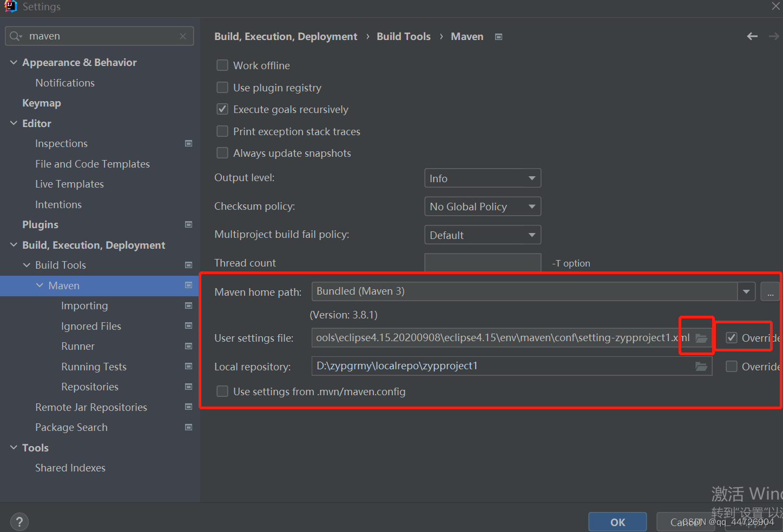The width and height of the screenshot is (783, 532).
Task: Open the Output level Info dropdown
Action: tap(483, 178)
